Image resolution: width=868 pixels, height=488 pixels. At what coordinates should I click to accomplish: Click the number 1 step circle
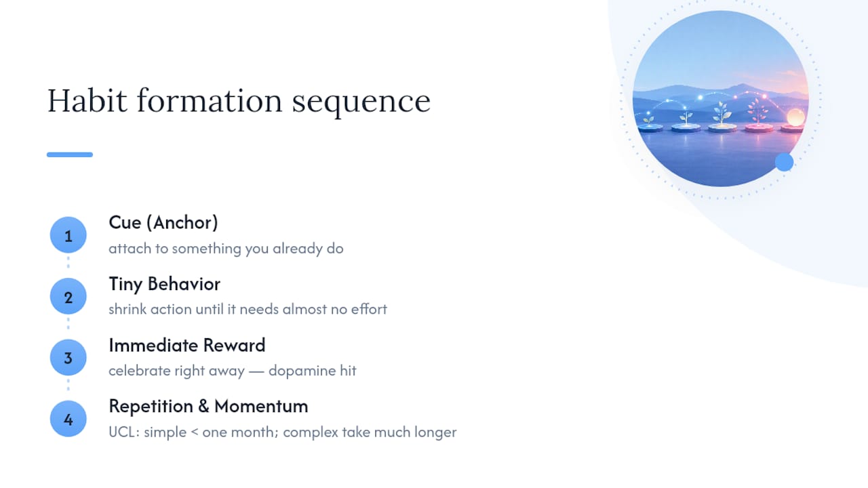click(68, 235)
